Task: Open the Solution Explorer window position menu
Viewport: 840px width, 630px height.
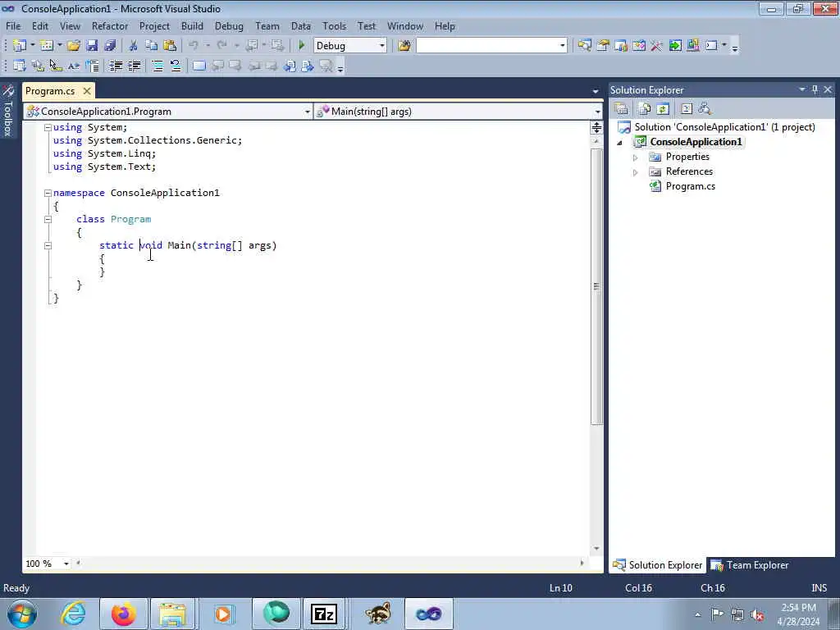Action: (802, 89)
